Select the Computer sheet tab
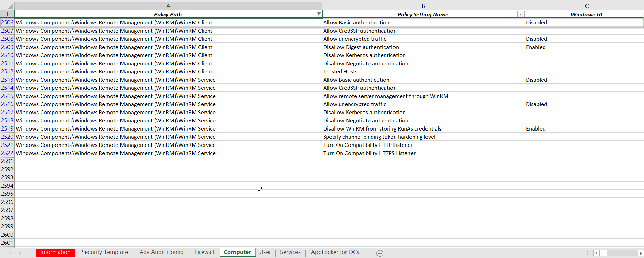This screenshot has height=258, width=644. [x=237, y=252]
